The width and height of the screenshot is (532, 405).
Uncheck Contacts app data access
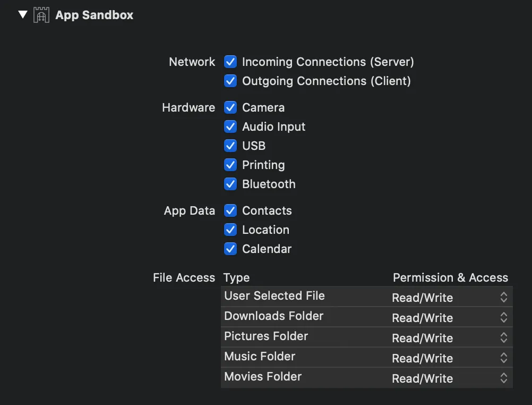coord(230,210)
